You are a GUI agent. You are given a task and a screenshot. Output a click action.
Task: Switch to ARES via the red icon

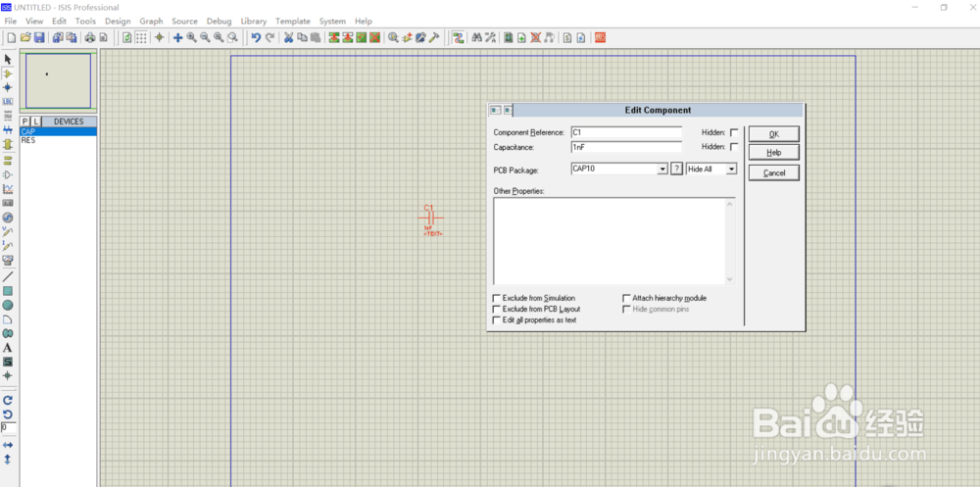(x=600, y=37)
